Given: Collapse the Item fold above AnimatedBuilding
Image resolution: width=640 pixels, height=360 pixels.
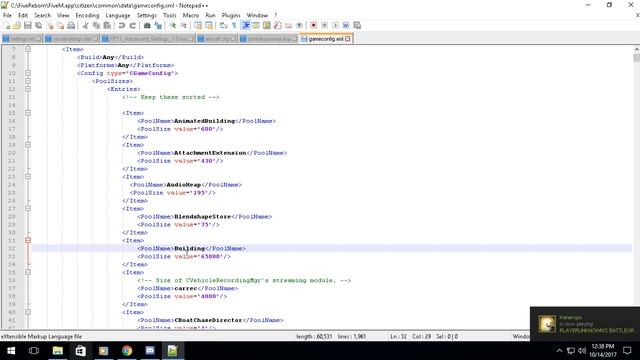Looking at the screenshot, I should point(28,113).
